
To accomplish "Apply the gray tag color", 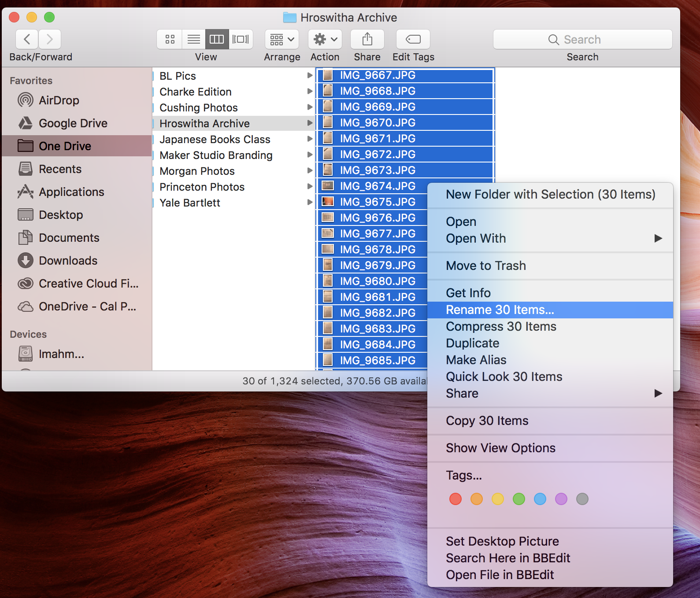I will coord(582,499).
